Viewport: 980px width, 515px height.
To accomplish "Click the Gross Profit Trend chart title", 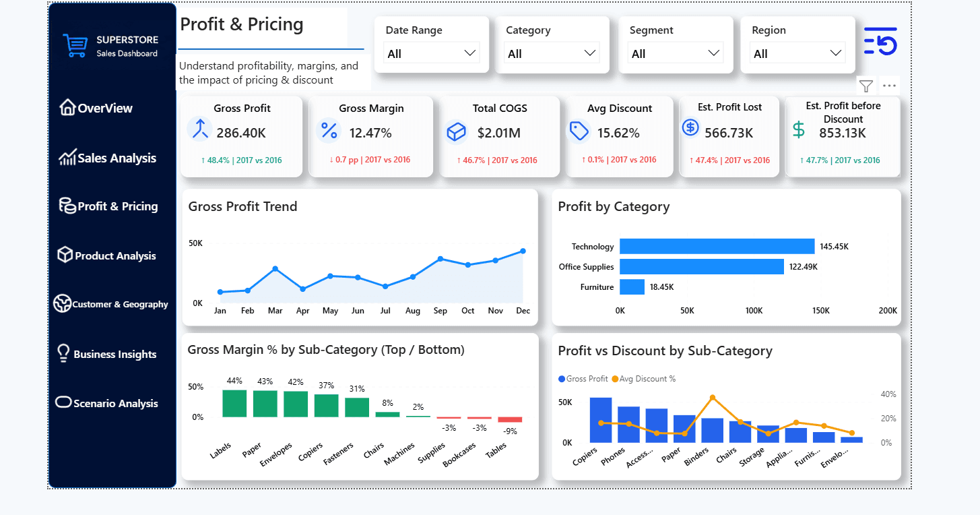I will [x=242, y=206].
